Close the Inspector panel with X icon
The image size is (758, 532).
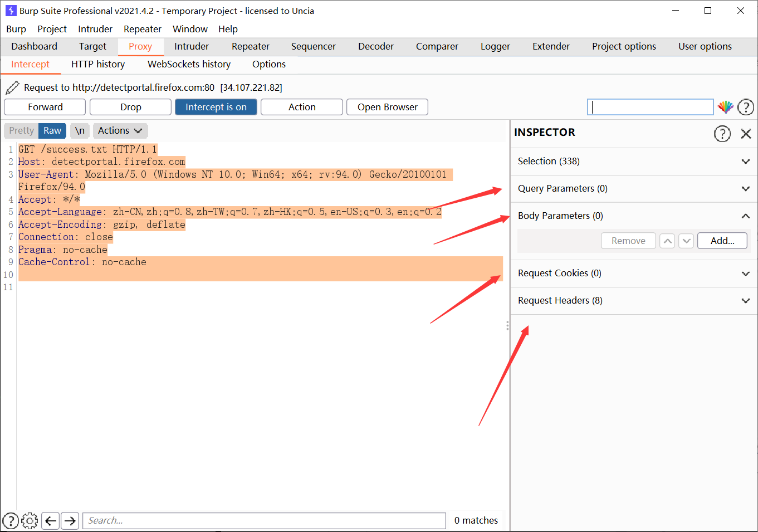746,133
